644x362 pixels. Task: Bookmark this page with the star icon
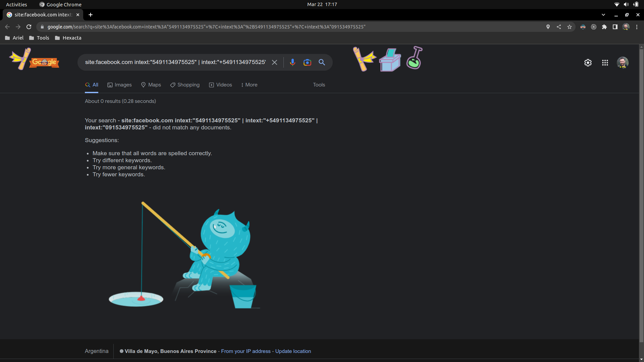click(x=569, y=27)
